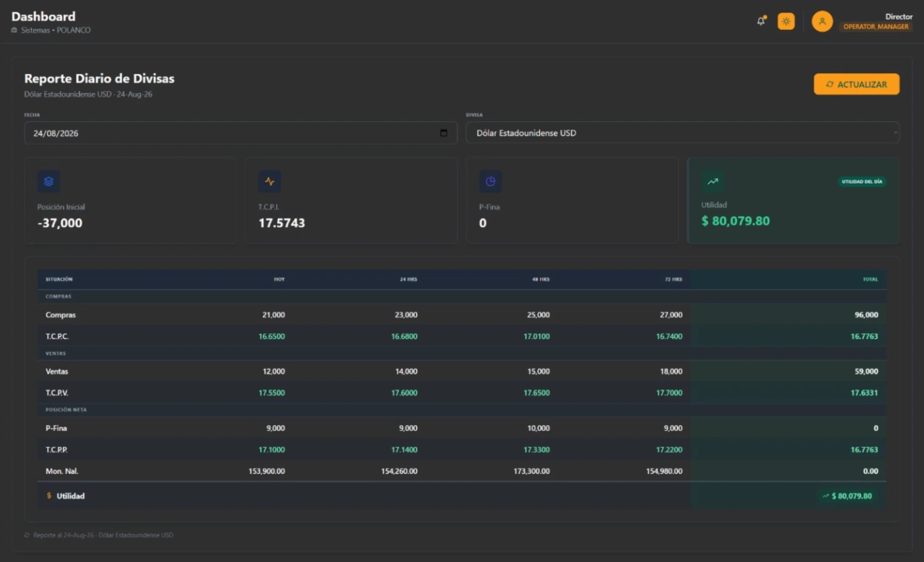
Task: Click T.C.P.C. 24 HRS value 16.6800
Action: [404, 336]
